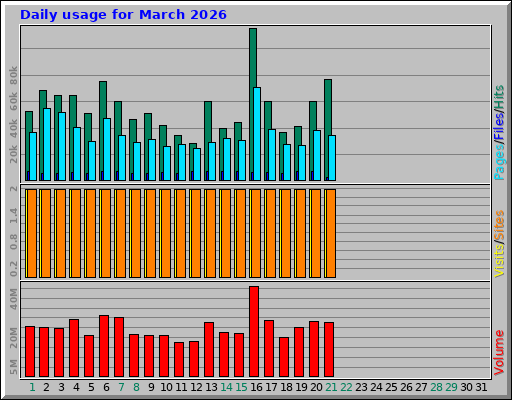This screenshot has height=400, width=512.
Task: Click the "60k" y-axis label
Action: [x=13, y=102]
